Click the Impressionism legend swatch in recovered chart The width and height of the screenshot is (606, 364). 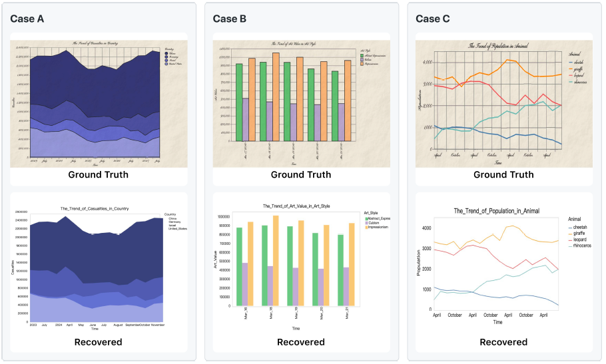366,228
